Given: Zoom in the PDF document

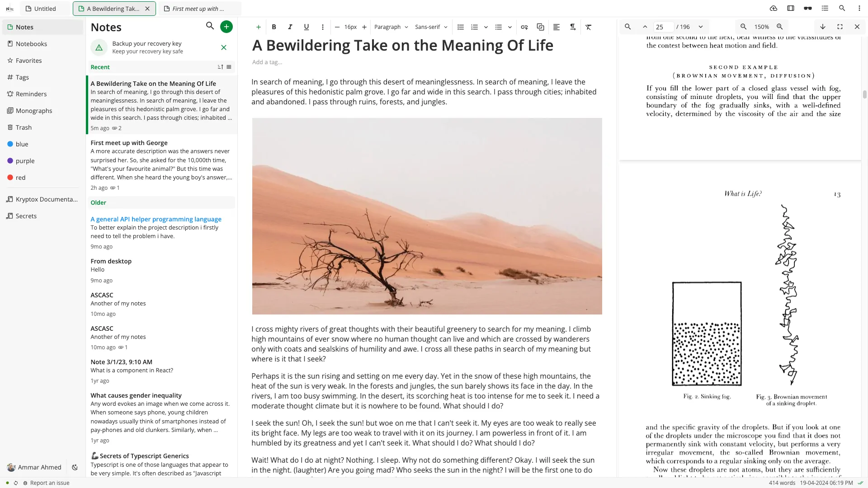Looking at the screenshot, I should 780,27.
